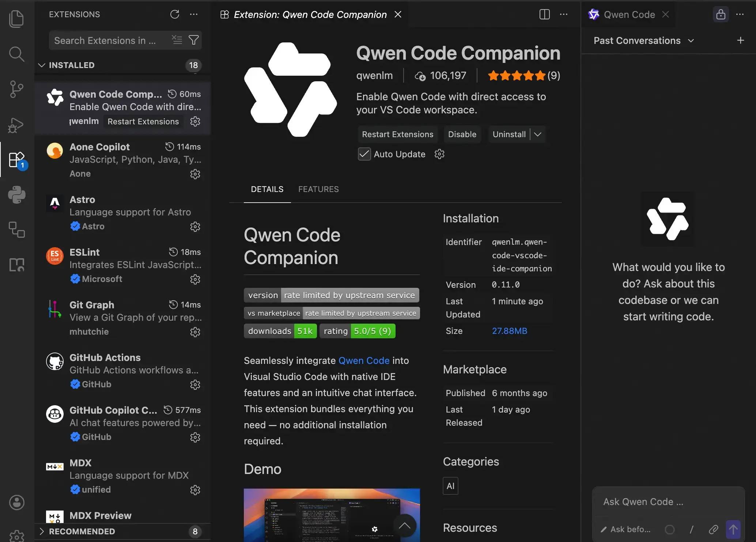756x542 pixels.
Task: Open manage gear for ESLint extension
Action: tap(195, 279)
